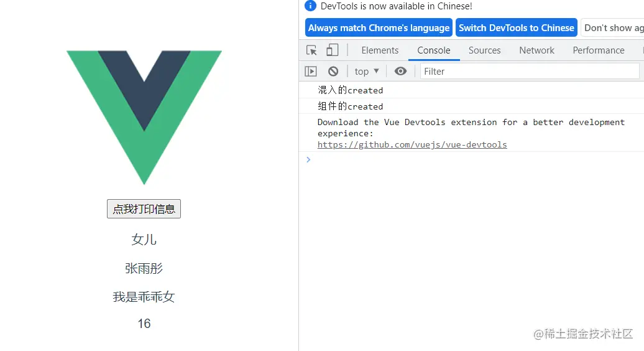Click the 我是乖乖女 text
Viewport: 644px width, 351px height.
click(x=144, y=297)
